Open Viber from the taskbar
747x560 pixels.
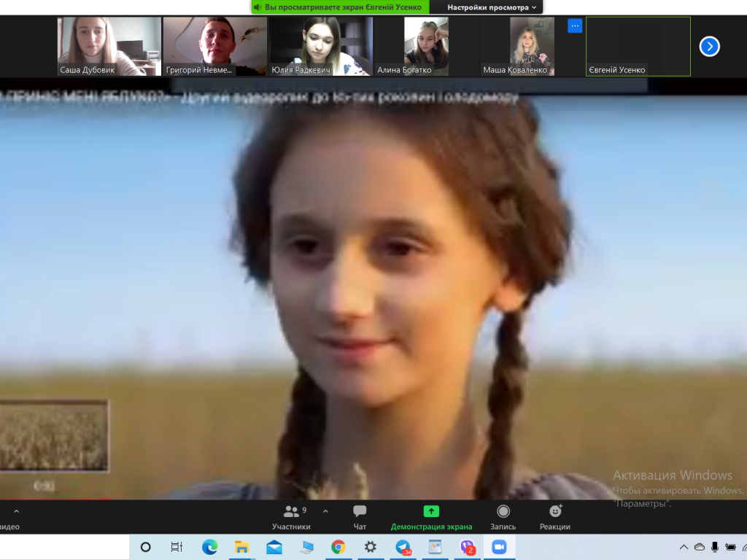[x=467, y=547]
